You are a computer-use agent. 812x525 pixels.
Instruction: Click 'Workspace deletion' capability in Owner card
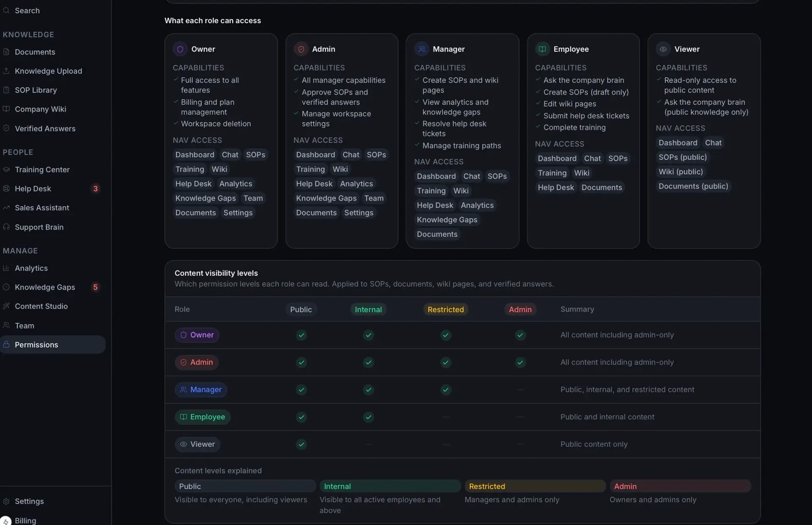click(x=216, y=123)
